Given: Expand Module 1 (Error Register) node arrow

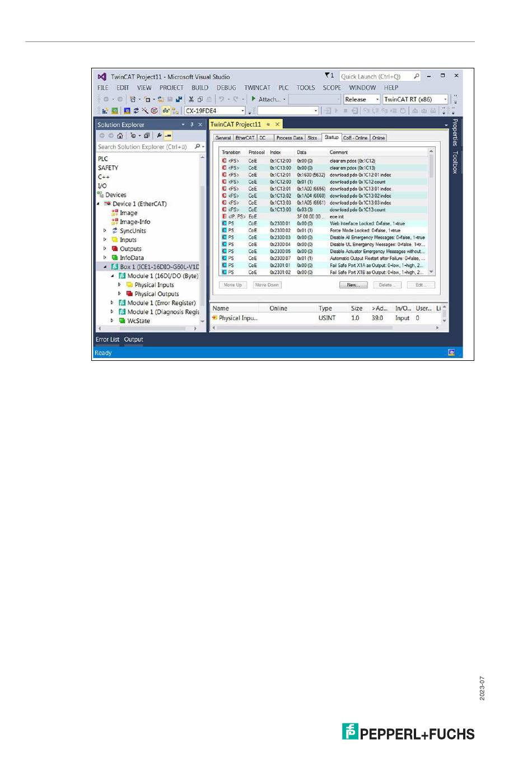Looking at the screenshot, I should 112,303.
